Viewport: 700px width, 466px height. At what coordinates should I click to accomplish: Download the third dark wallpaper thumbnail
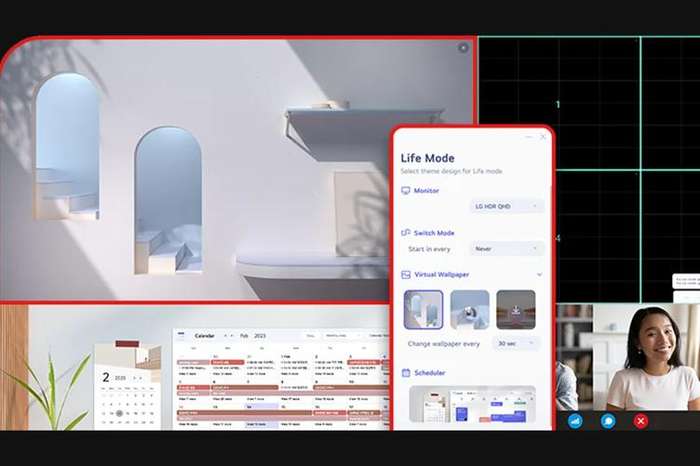coord(516,310)
